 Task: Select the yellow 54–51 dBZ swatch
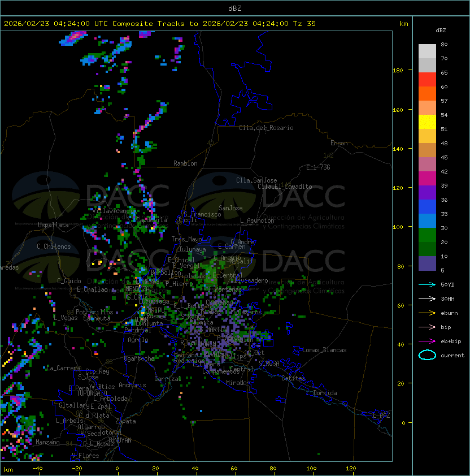click(427, 122)
